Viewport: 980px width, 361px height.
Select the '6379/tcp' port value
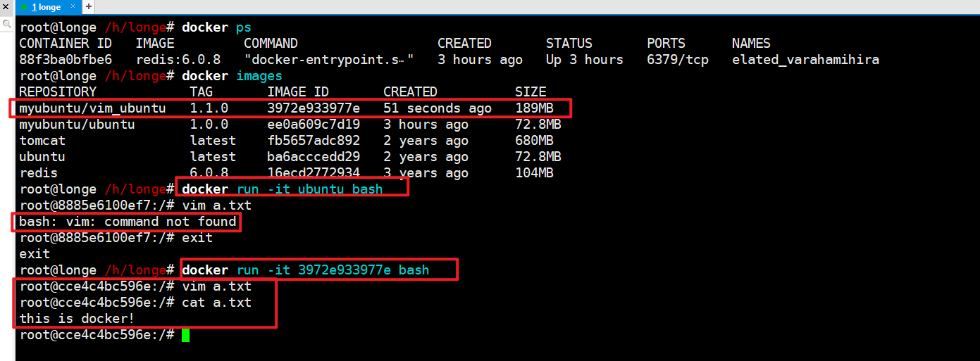pyautogui.click(x=678, y=60)
